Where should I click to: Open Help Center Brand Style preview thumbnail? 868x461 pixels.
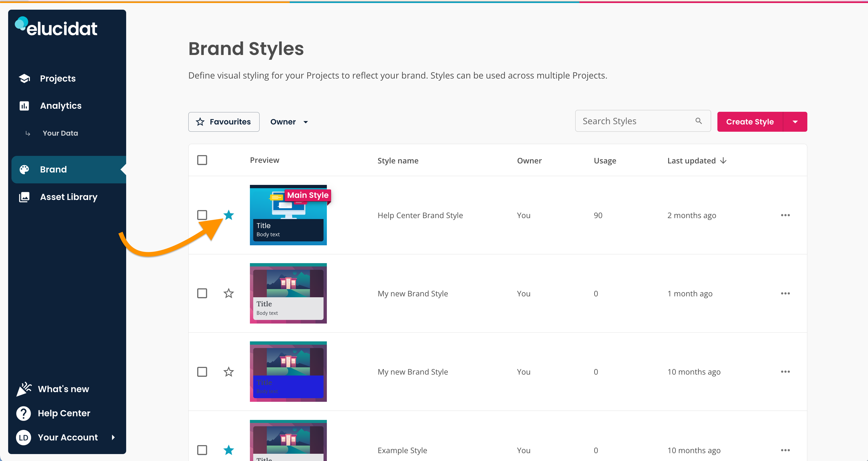click(x=288, y=215)
